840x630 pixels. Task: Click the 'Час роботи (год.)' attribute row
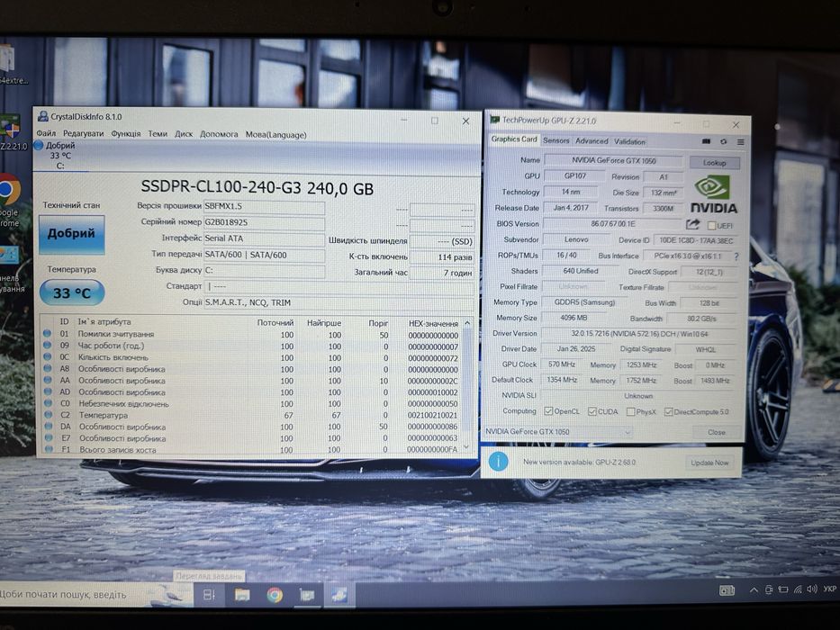click(254, 346)
